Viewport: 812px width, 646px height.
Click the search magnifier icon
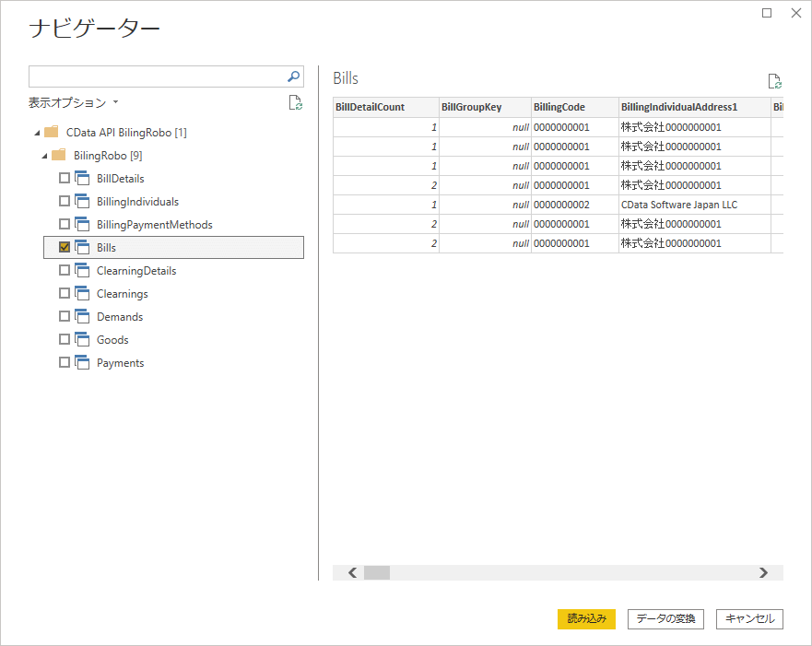pos(293,76)
